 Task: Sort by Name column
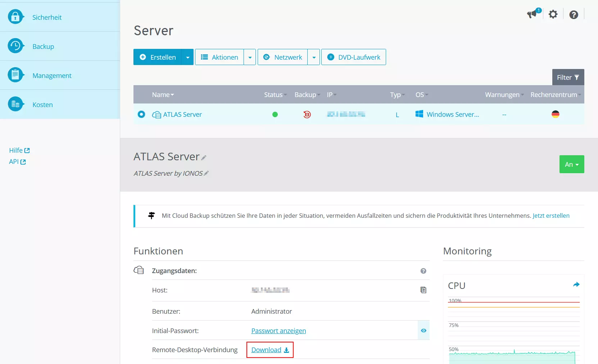163,95
